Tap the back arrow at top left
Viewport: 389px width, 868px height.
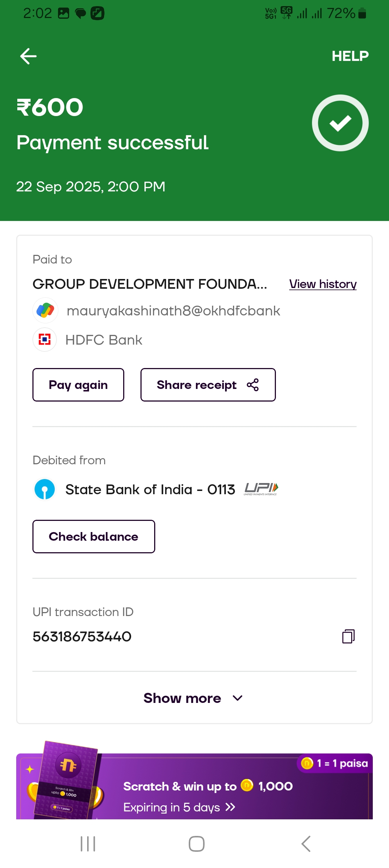pos(28,56)
